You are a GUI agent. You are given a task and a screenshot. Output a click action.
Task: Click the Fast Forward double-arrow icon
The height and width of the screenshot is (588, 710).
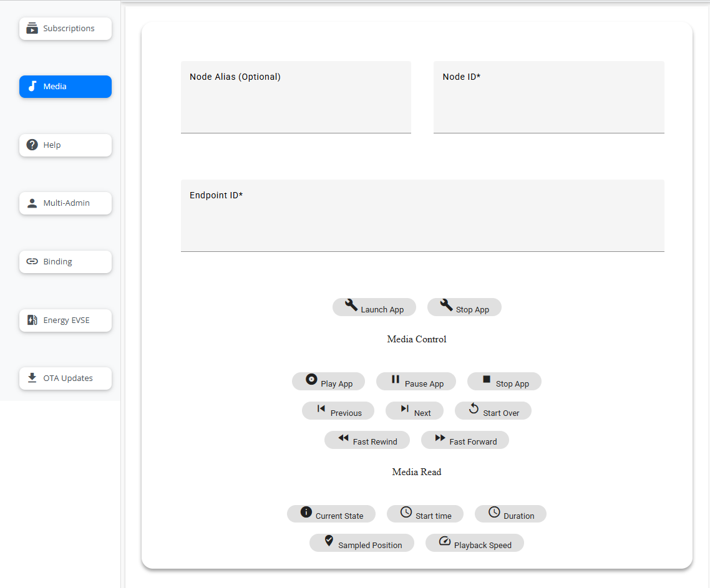pyautogui.click(x=440, y=438)
